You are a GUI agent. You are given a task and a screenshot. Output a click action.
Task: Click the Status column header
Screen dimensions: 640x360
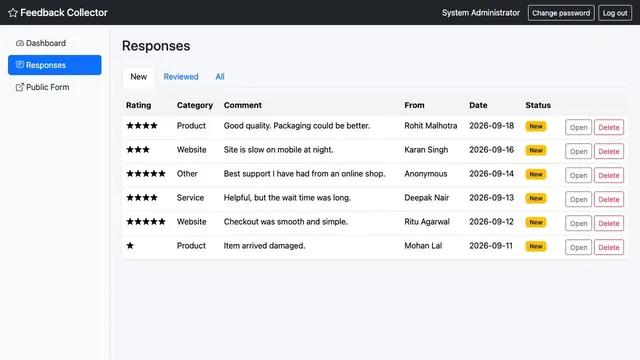[538, 105]
